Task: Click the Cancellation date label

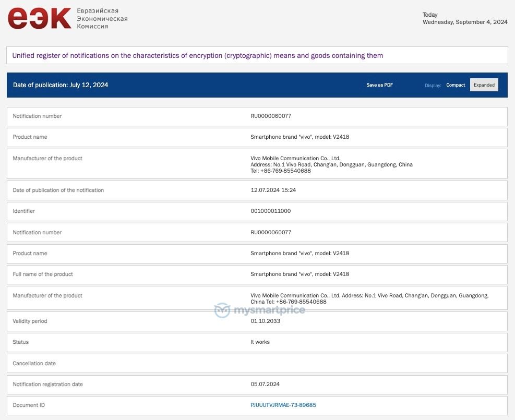Action: [34, 363]
